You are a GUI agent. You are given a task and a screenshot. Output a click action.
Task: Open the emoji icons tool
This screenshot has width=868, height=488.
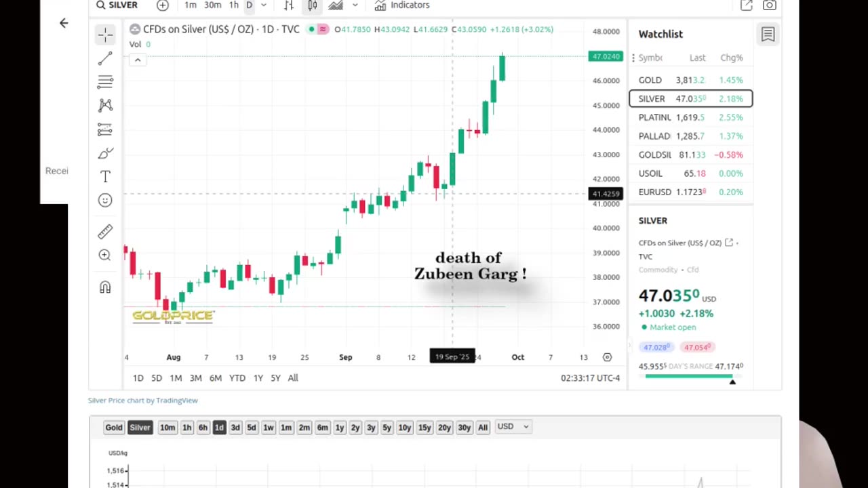[x=105, y=200]
